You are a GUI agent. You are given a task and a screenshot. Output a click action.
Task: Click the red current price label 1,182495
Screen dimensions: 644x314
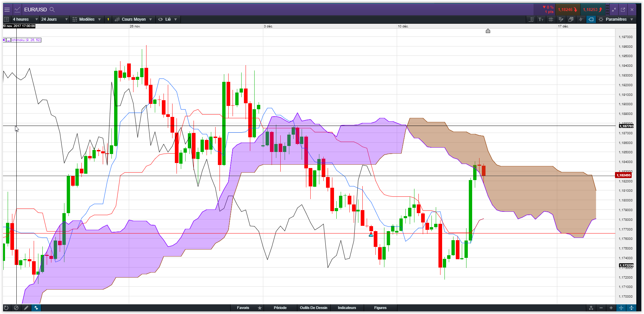tap(623, 175)
